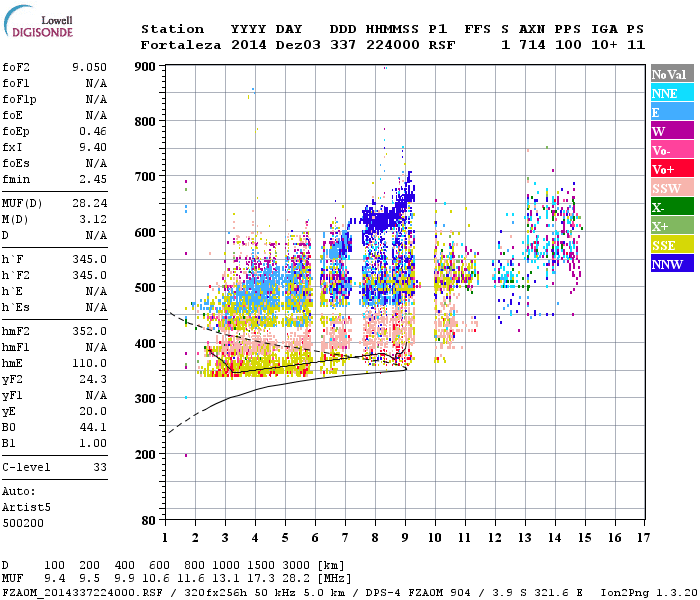Image resolution: width=700 pixels, height=600 pixels.
Task: Select the NNE cyan legend swatch
Action: [x=672, y=93]
